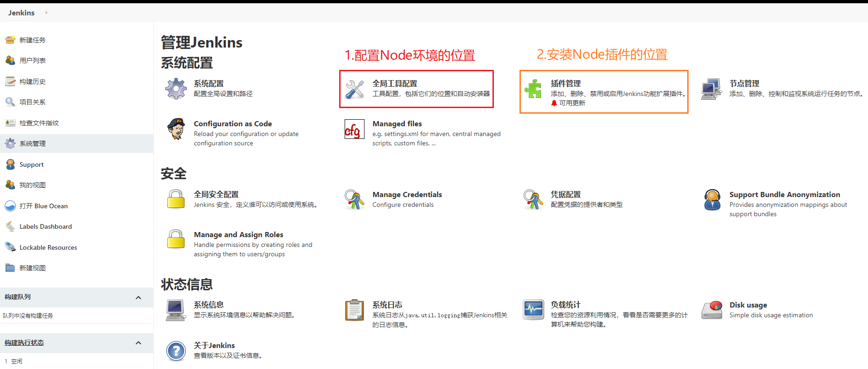The height and width of the screenshot is (369, 868).
Task: Click the Configuration as Code butler icon
Action: (176, 129)
